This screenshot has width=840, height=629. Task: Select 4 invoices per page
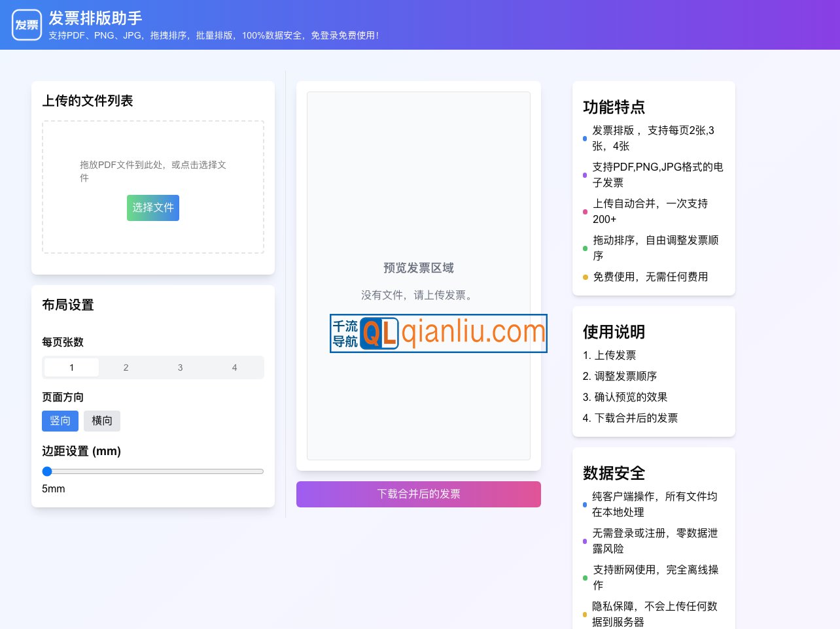(234, 367)
